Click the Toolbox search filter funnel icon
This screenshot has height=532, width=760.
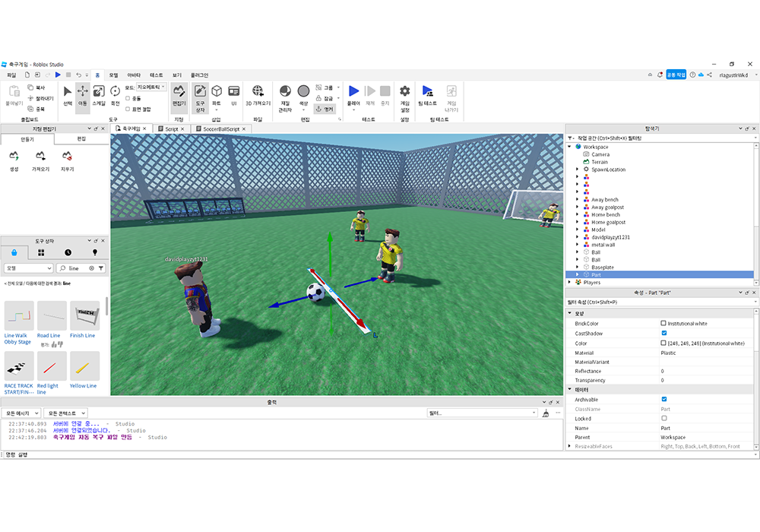point(101,268)
